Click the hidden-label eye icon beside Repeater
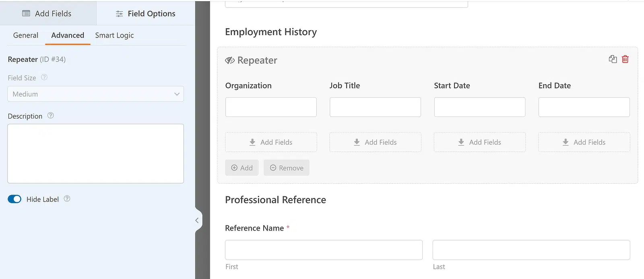This screenshot has height=279, width=644. [230, 60]
